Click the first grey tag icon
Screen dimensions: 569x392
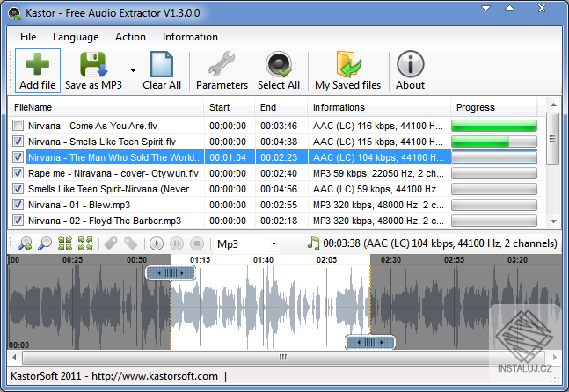pyautogui.click(x=111, y=243)
